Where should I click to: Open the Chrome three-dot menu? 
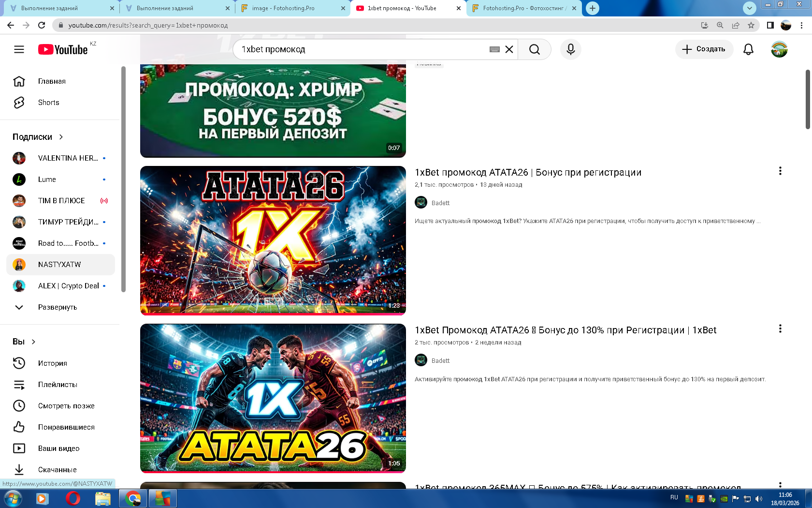801,25
